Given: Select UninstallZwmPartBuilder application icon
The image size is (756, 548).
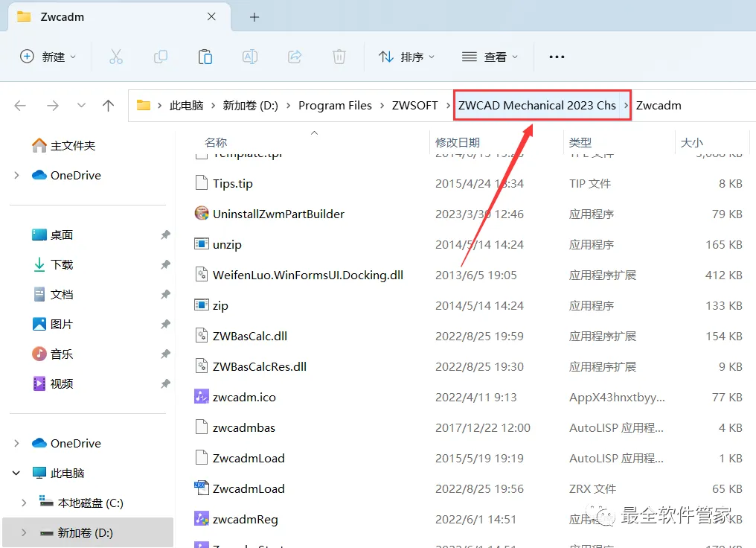Looking at the screenshot, I should (202, 213).
